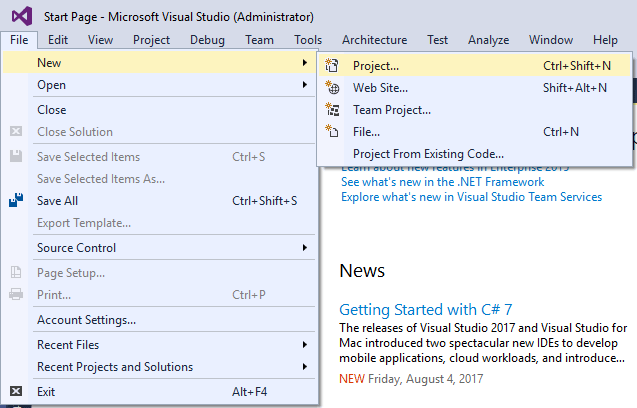Screen dimensions: 637x408
Task: Click the Shift+Alt+N shortcut text
Action: pos(575,87)
